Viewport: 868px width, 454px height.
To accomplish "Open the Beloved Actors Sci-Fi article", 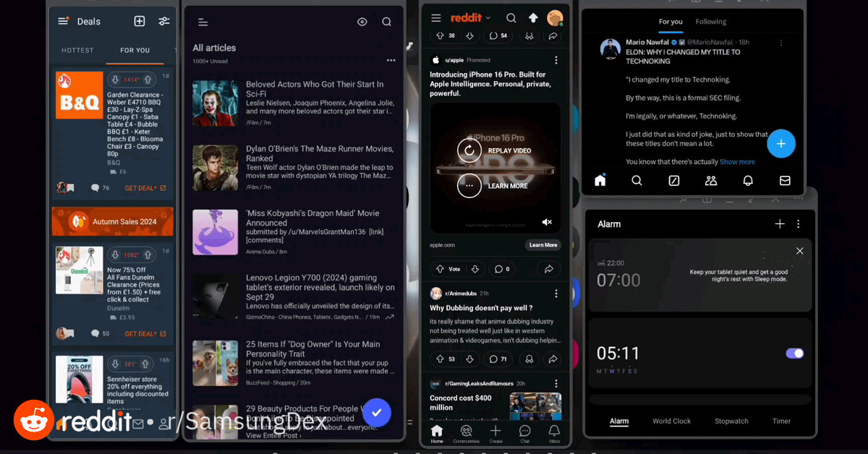I will point(294,103).
